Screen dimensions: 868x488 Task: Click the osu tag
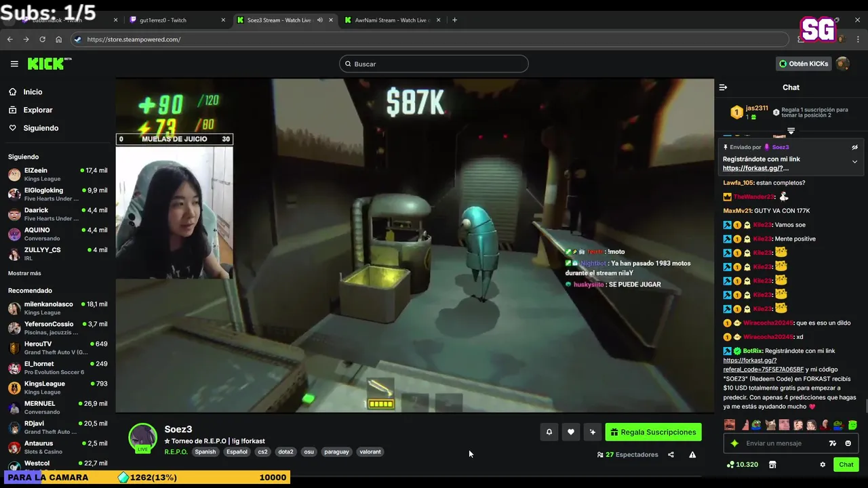tap(309, 452)
